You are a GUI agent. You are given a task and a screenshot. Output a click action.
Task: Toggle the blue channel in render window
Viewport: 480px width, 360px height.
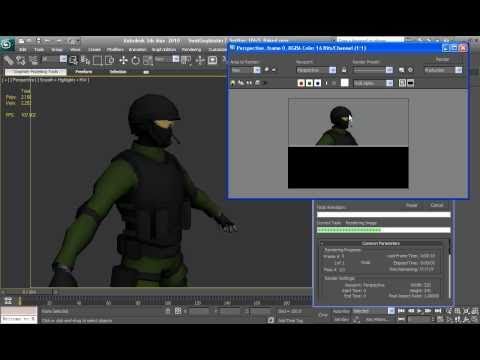point(318,83)
